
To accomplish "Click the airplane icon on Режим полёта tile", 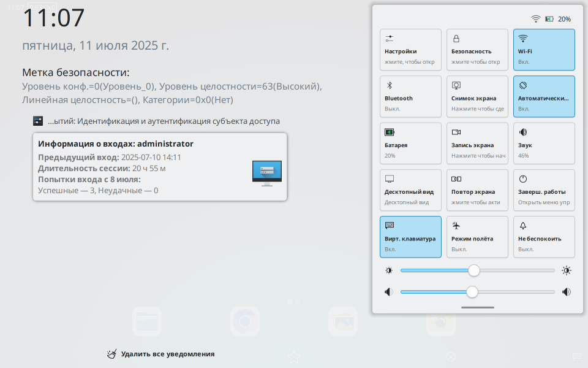I will tap(456, 225).
